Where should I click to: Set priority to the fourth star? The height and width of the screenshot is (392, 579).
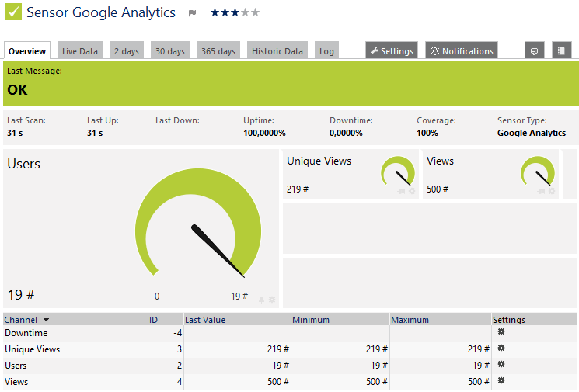pos(245,12)
